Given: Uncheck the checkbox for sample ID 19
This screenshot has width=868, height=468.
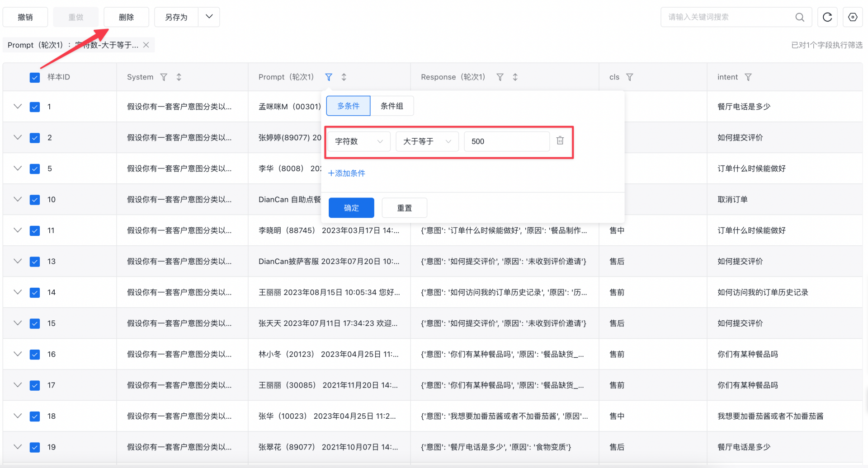Looking at the screenshot, I should (x=35, y=447).
